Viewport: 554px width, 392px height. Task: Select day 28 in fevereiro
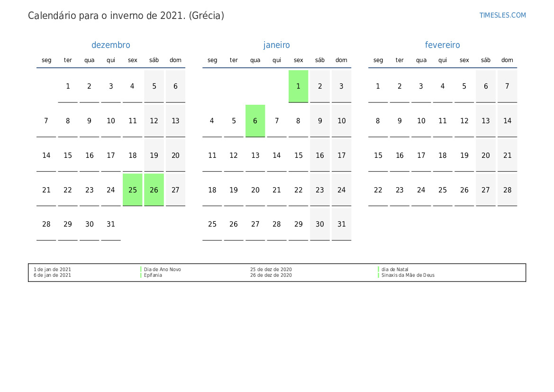click(x=508, y=190)
